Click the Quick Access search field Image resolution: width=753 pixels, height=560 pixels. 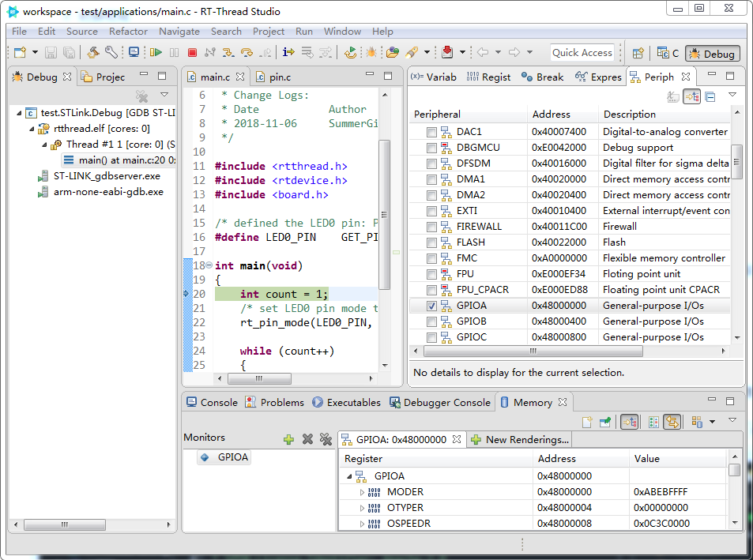tap(582, 53)
